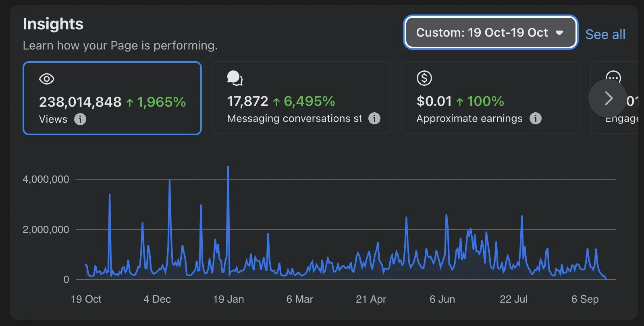Screen dimensions: 644x326
Task: Click the 21 Apr x-axis label
Action: (x=371, y=299)
